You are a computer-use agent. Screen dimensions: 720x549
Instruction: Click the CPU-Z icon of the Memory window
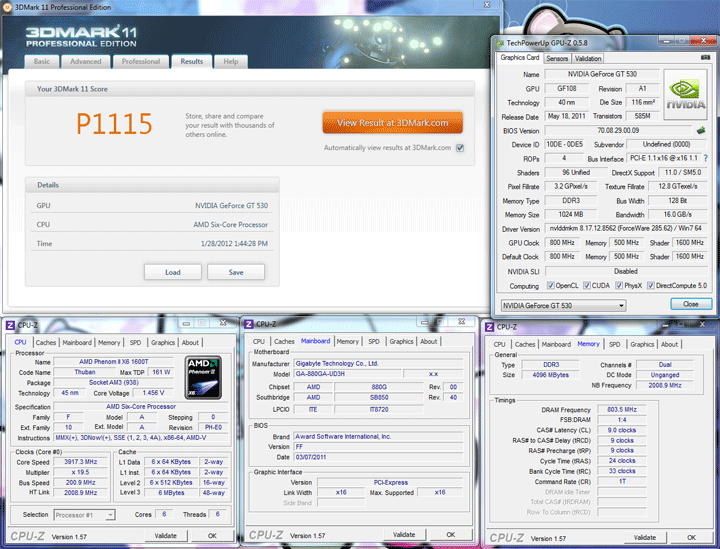(489, 327)
